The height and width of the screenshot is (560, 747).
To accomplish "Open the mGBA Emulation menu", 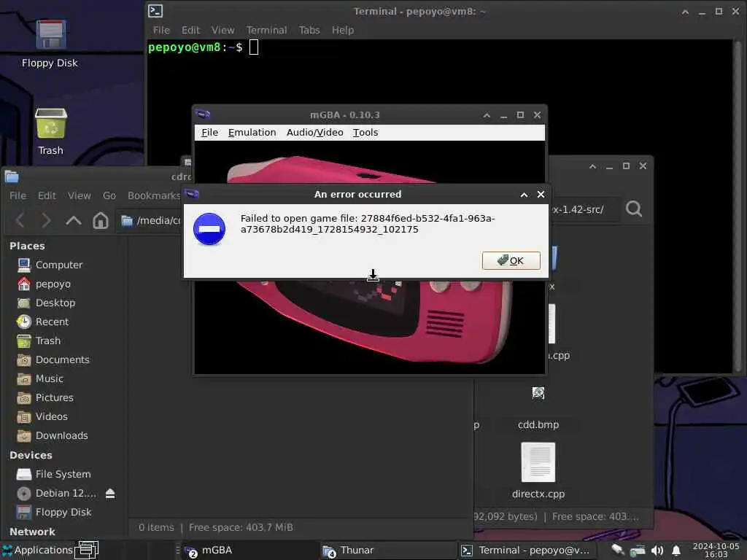I will tap(252, 133).
